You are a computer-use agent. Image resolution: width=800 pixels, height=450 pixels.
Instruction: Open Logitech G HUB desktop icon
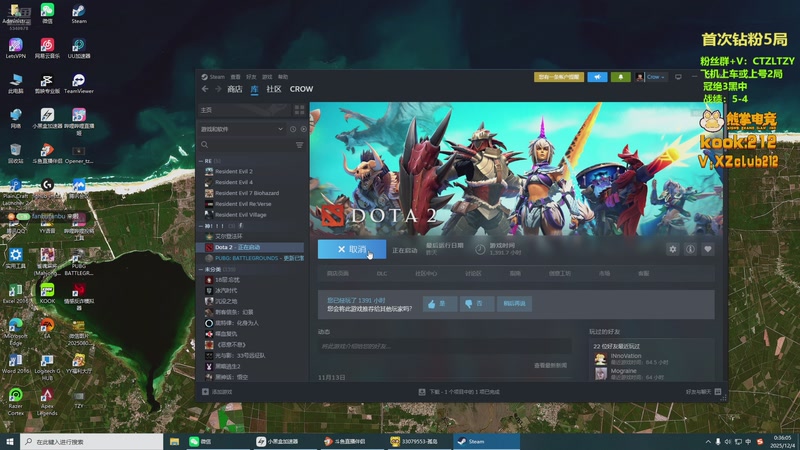[x=47, y=367]
